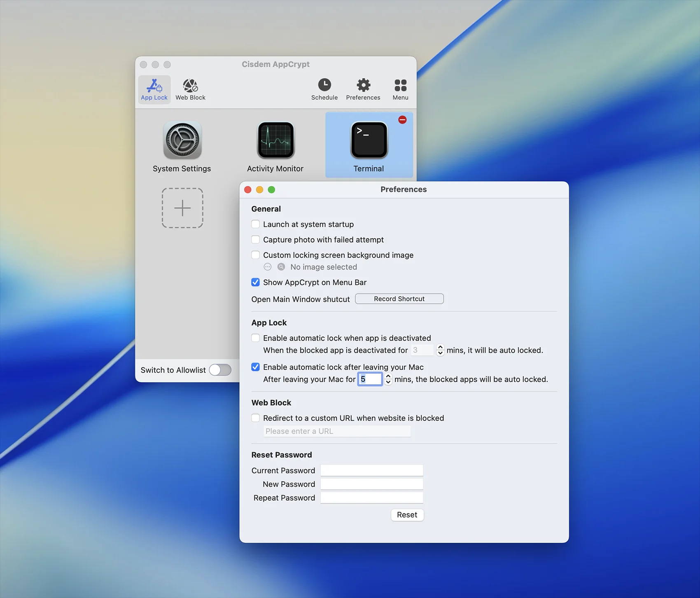Click the Reset Password section heading

pyautogui.click(x=282, y=455)
